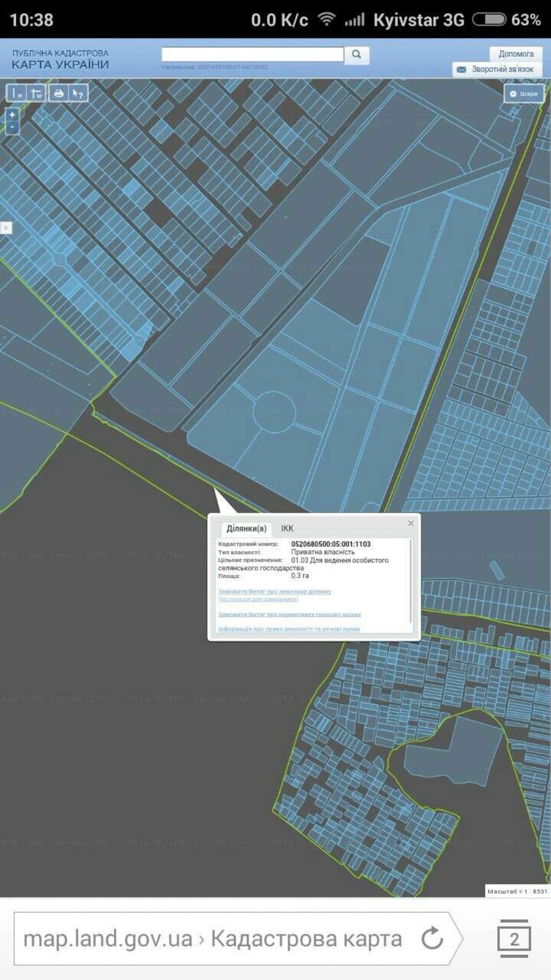The height and width of the screenshot is (980, 551).
Task: Expand the collapsed left side panel arrow
Action: (x=6, y=227)
